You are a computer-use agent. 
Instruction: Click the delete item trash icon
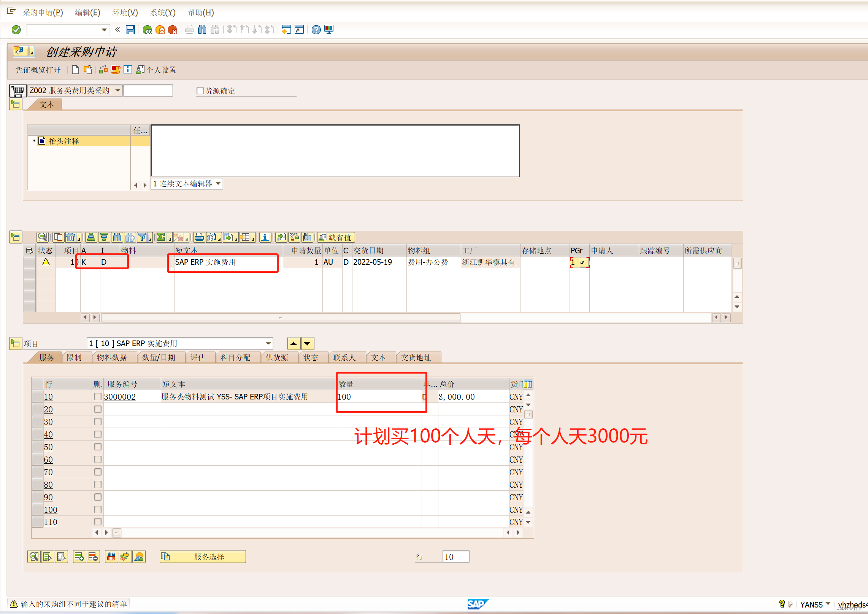coord(71,237)
